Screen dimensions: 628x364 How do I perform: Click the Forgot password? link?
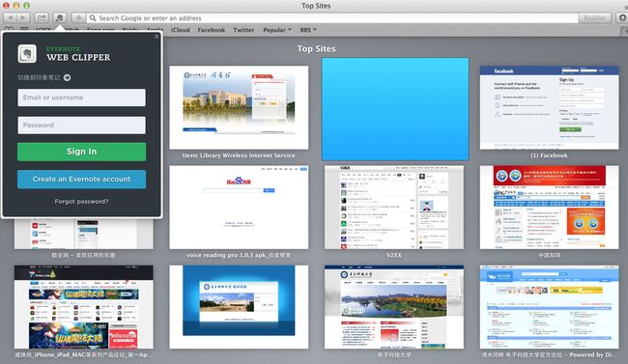(x=82, y=202)
